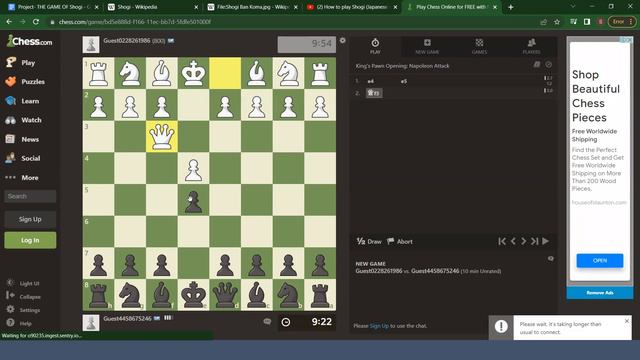Select the black pawn on e5
The image size is (640, 360).
[193, 200]
